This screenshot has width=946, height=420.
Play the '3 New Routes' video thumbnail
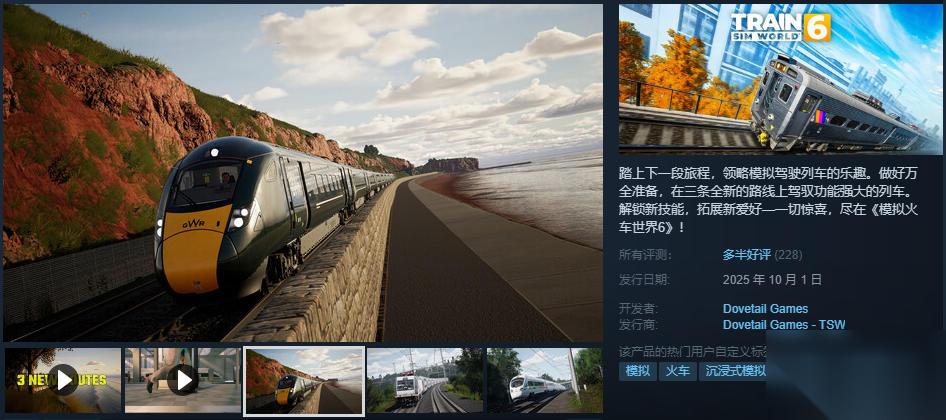pyautogui.click(x=63, y=380)
